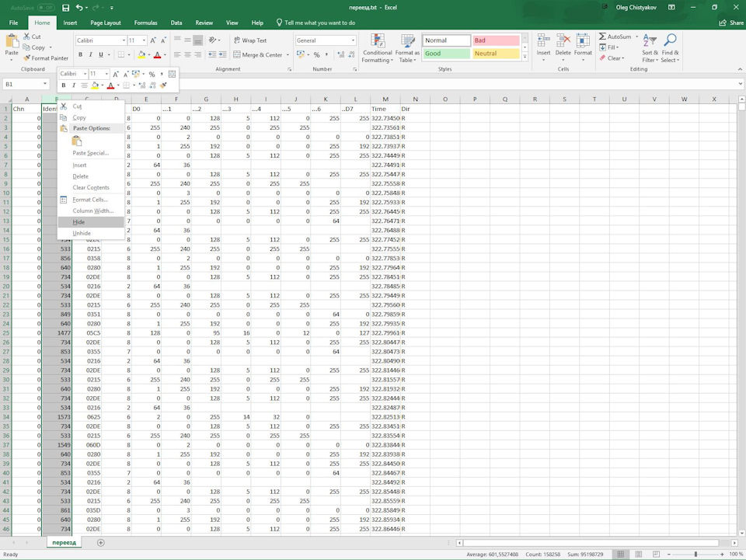Toggle Bold in the ribbon Font group

click(80, 54)
